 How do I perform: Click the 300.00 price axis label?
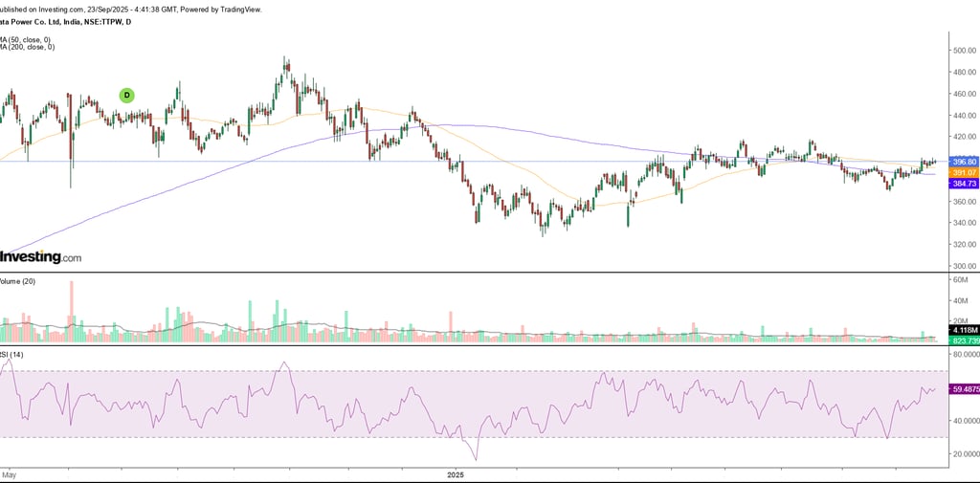(965, 266)
